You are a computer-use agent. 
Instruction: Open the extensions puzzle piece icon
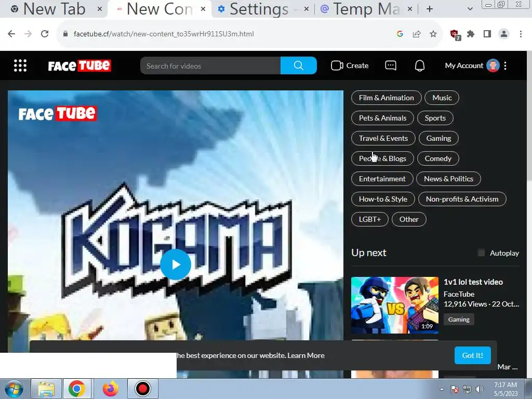pos(471,34)
